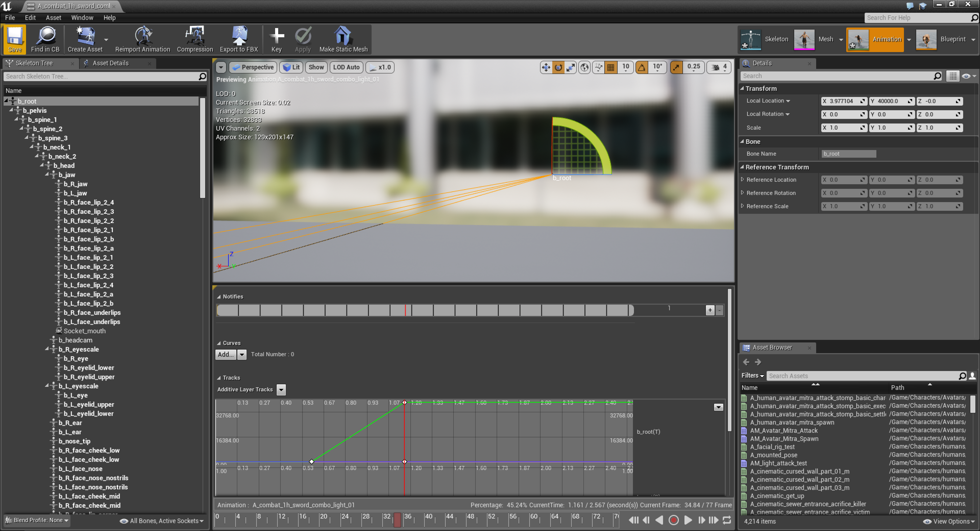Viewport: 980px width, 531px height.
Task: Open the Additive Layer Tracks dropdown
Action: tap(281, 389)
